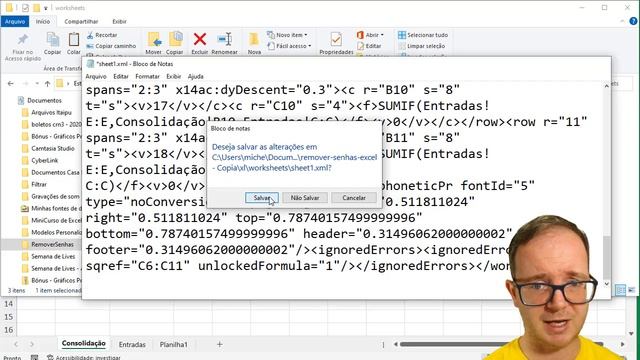Click the Copiar para folder icon

175,40
